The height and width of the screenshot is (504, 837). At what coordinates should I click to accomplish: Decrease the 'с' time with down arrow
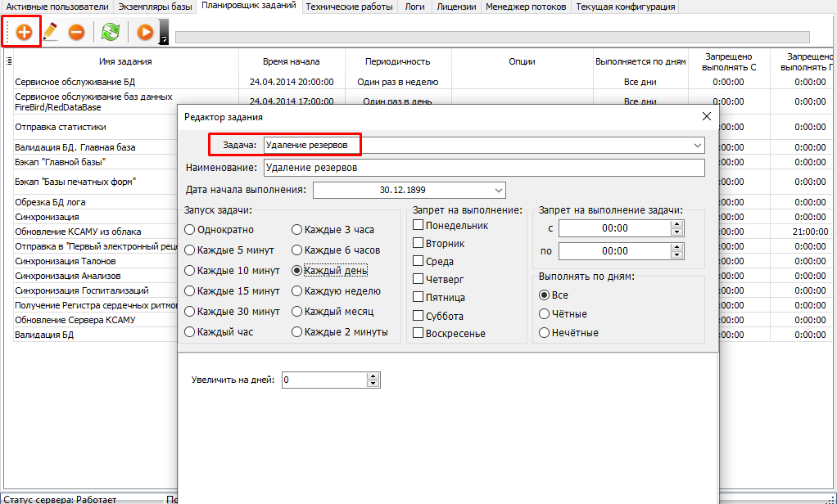tap(677, 232)
